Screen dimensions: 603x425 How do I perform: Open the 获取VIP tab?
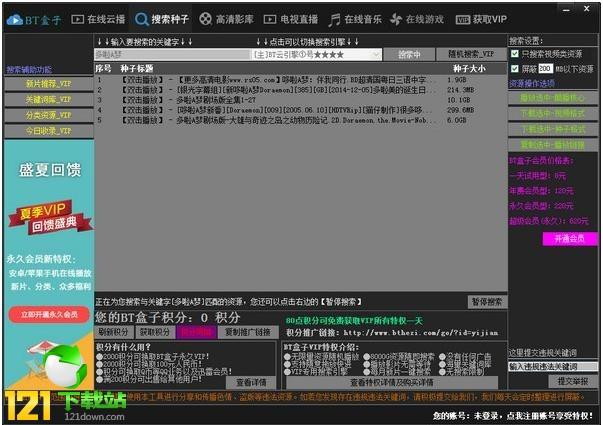(x=481, y=19)
